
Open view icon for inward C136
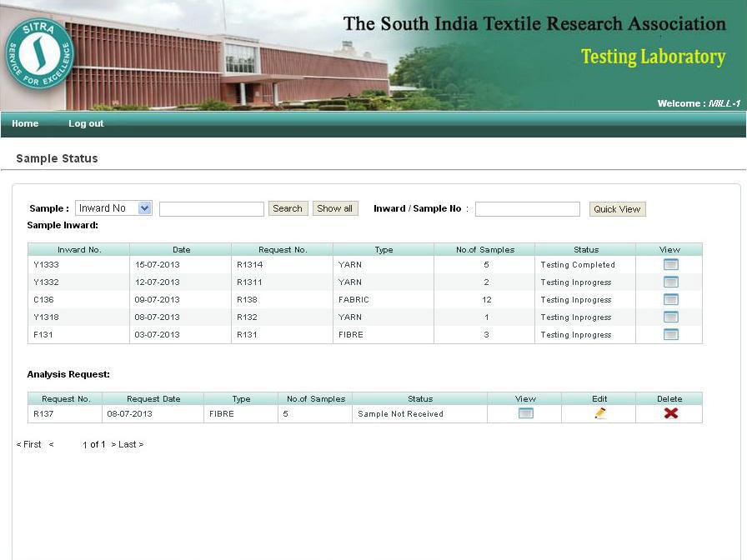670,299
